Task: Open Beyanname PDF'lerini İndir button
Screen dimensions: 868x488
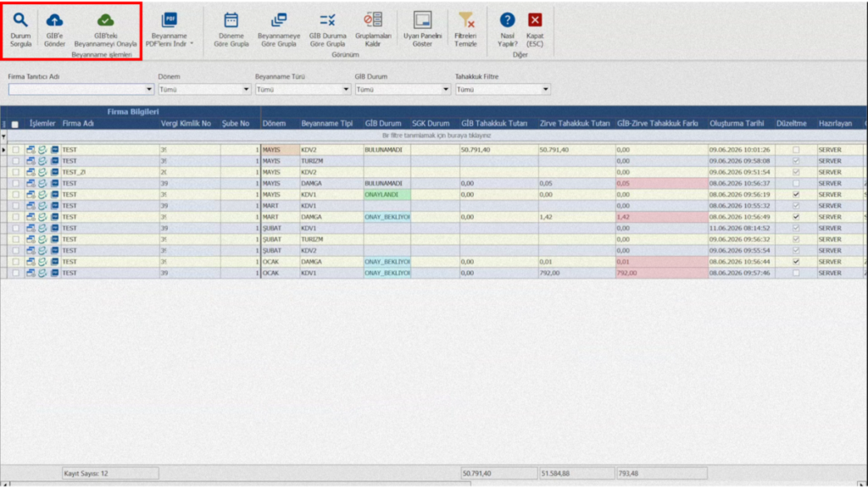Action: [170, 30]
